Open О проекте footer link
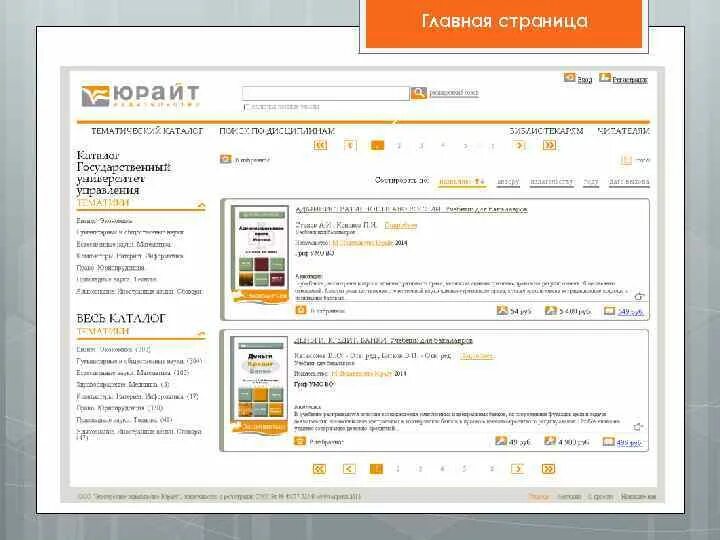The image size is (720, 540). point(601,496)
